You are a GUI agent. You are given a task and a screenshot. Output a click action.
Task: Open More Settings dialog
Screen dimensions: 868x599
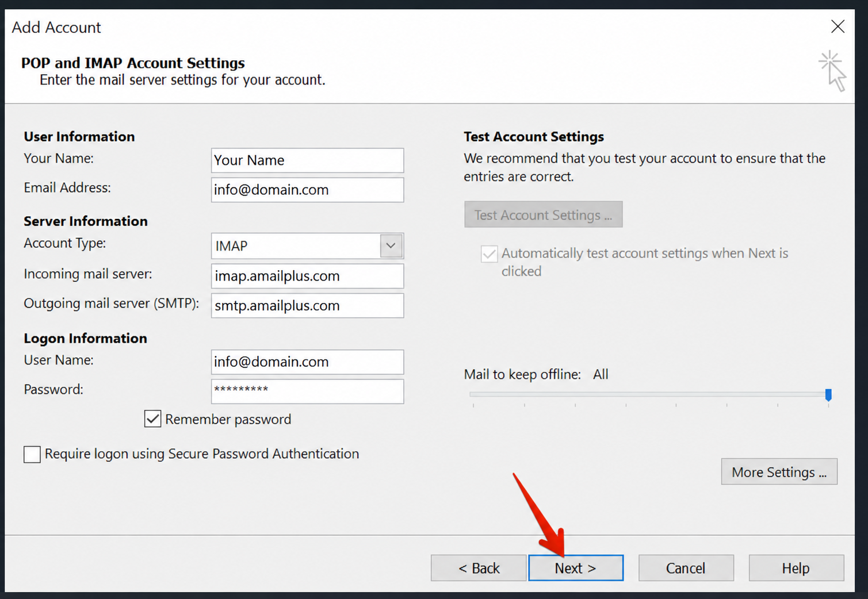pyautogui.click(x=779, y=472)
